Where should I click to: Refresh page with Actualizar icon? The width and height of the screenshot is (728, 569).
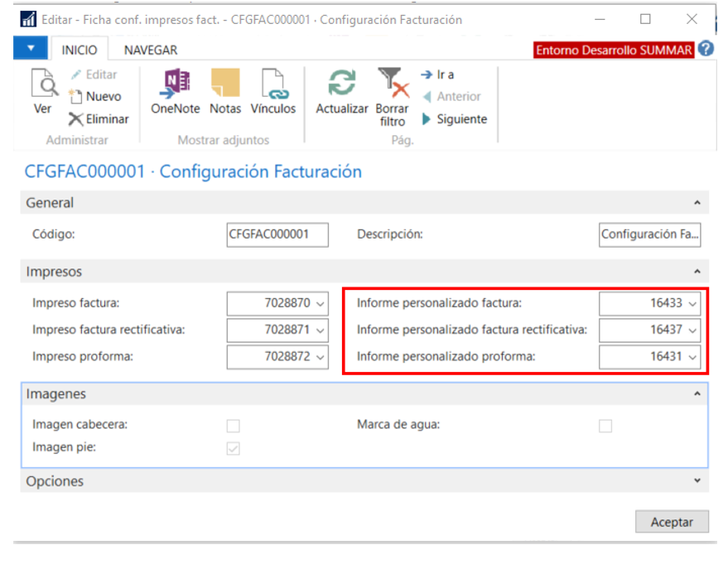click(x=341, y=84)
